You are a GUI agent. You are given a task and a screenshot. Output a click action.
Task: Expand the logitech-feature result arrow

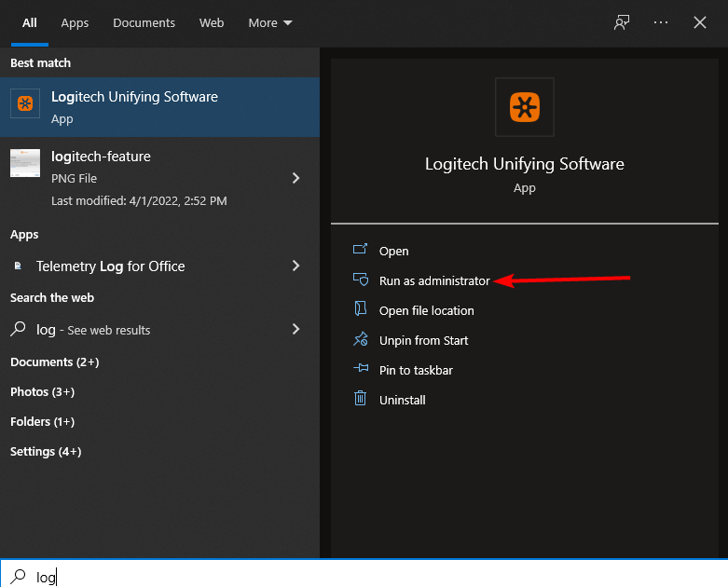tap(296, 178)
